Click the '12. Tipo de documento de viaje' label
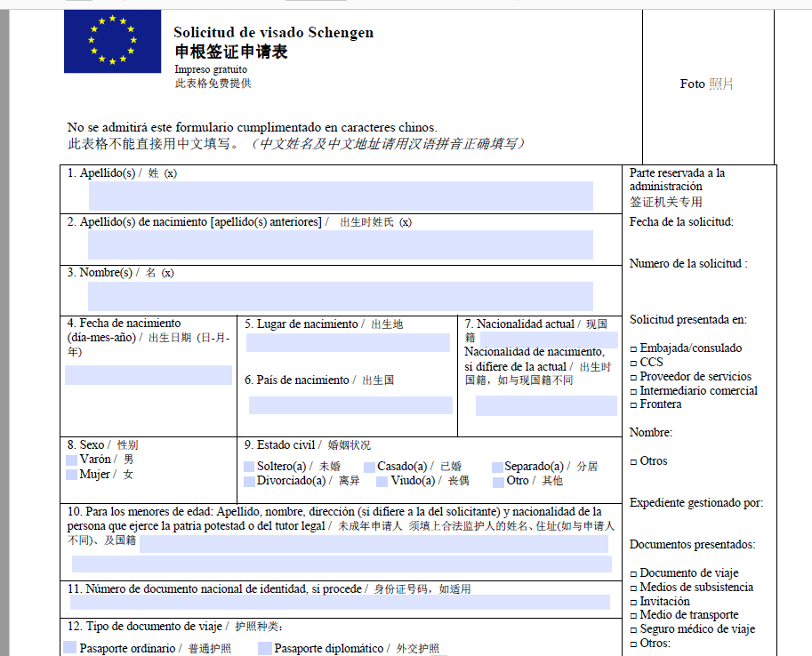The height and width of the screenshot is (656, 812). coord(145,627)
